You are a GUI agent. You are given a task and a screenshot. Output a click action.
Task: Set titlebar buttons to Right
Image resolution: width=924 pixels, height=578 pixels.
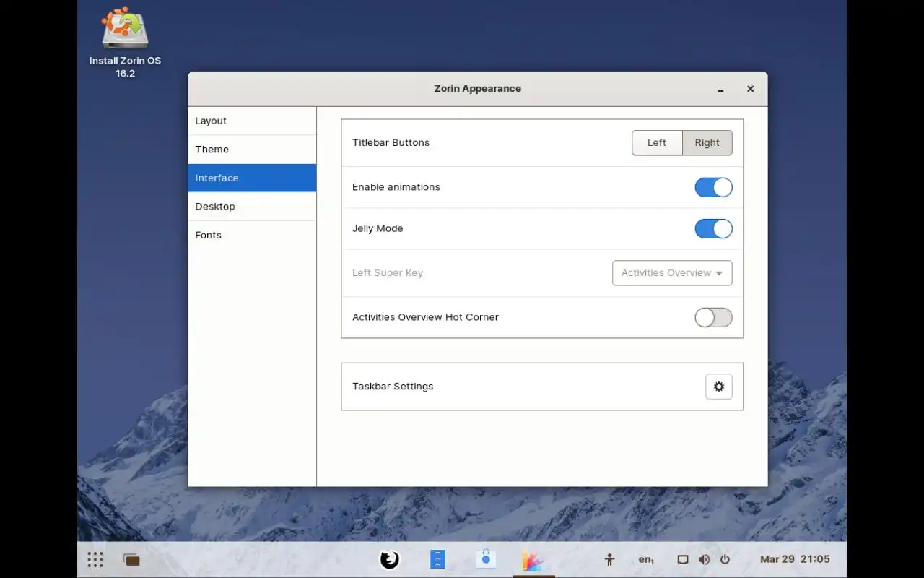(x=707, y=143)
